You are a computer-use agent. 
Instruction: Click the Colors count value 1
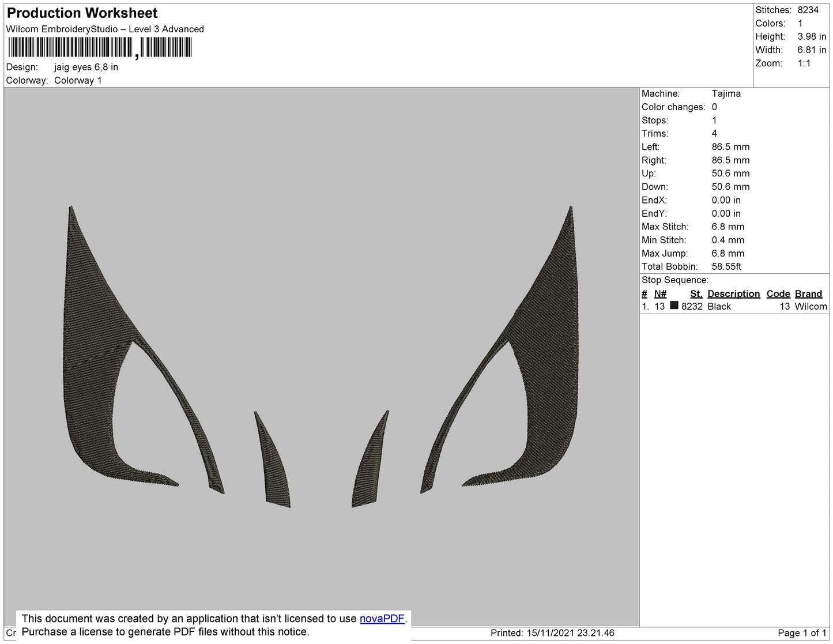[800, 23]
